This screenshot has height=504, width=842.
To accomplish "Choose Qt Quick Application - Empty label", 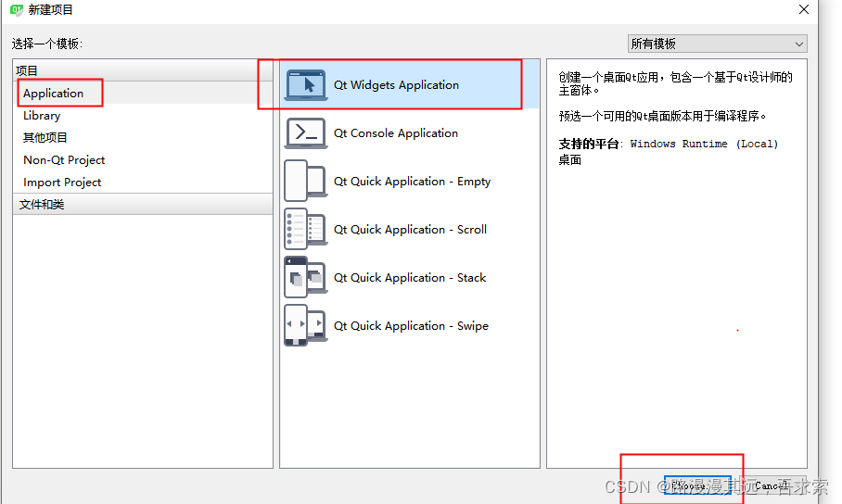I will point(412,182).
